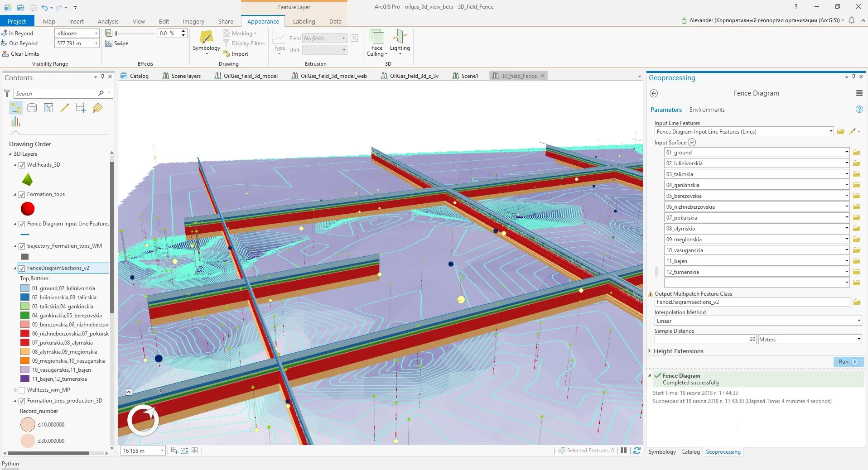Open the In Beyond scale dropdown
The image size is (868, 470).
96,34
